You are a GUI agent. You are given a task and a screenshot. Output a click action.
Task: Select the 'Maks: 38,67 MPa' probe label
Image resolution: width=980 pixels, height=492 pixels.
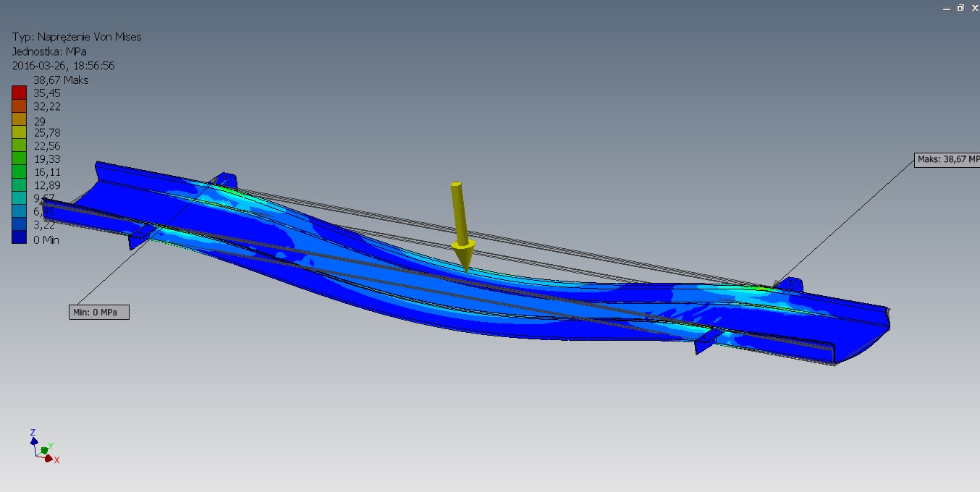(947, 160)
